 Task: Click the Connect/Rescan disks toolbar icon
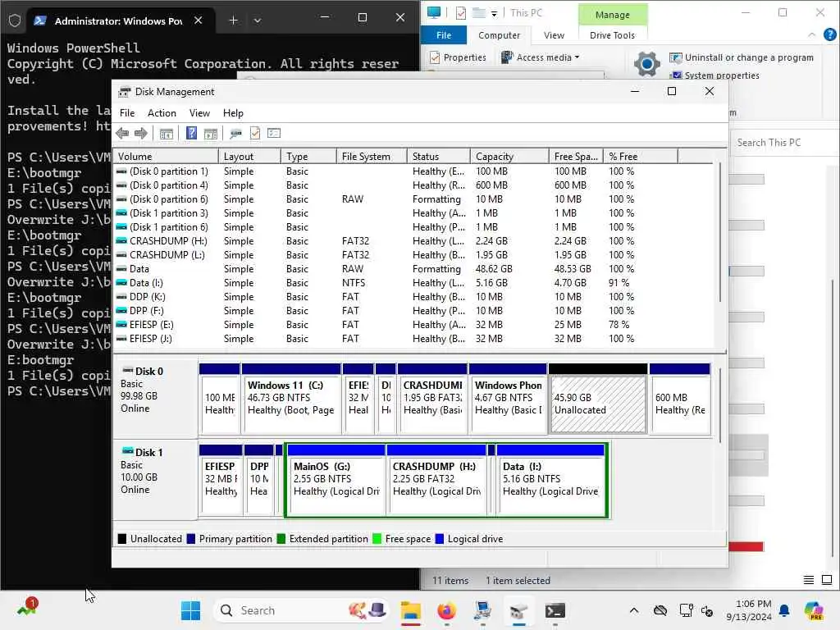click(x=235, y=134)
